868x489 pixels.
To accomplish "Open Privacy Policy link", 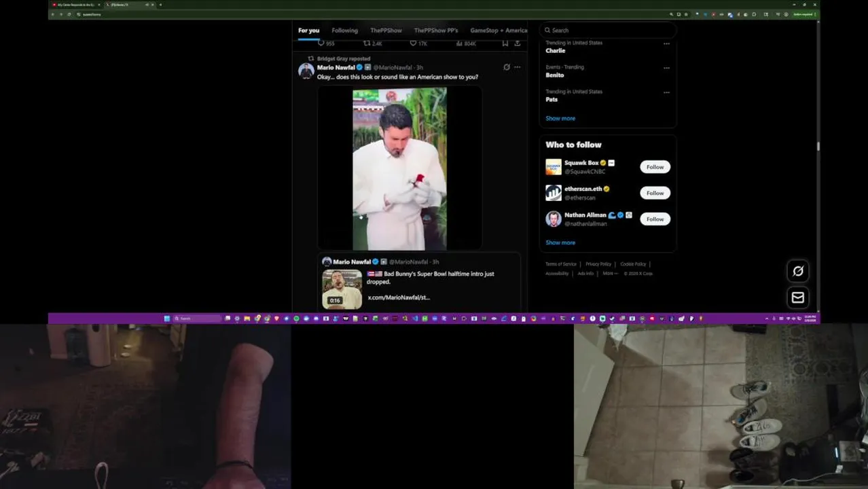I will pos(598,264).
